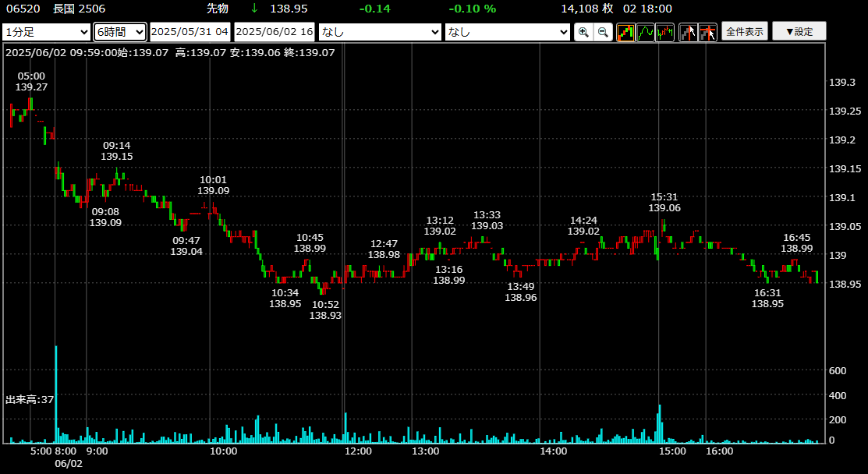Screen dimensions: 868x474
Task: Enable the vertical line cursor icon
Action: point(688,32)
